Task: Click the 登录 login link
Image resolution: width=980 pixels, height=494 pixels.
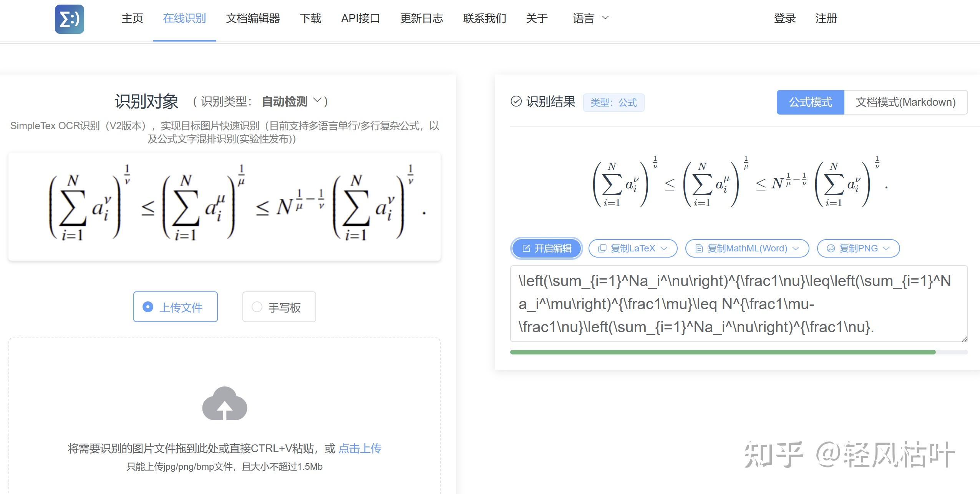Action: 785,18
